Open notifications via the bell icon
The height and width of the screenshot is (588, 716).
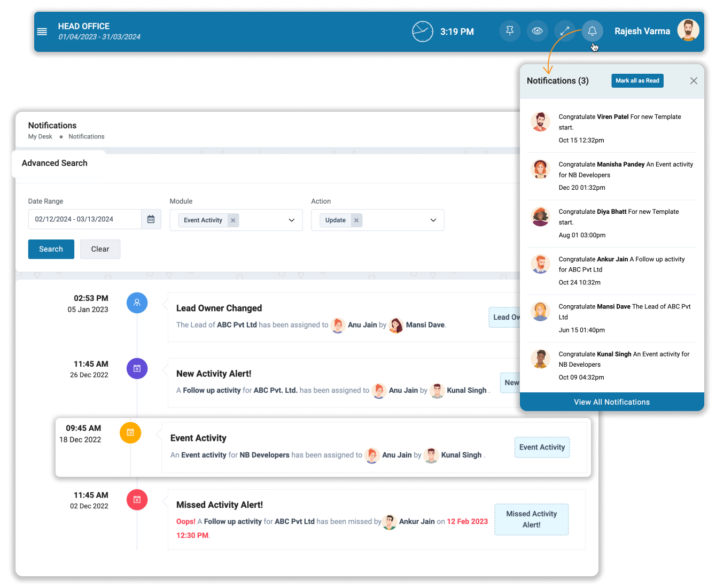coord(592,31)
